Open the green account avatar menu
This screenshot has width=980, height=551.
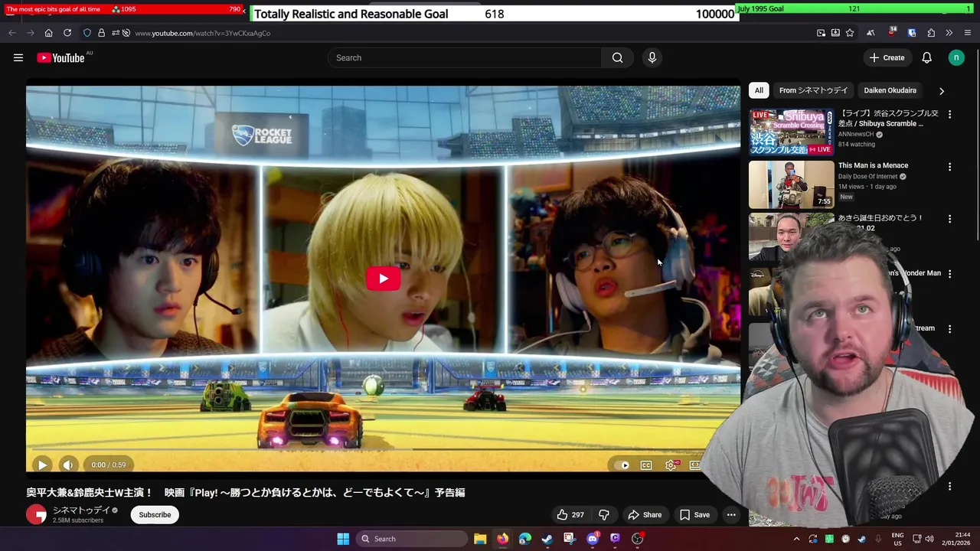click(956, 57)
